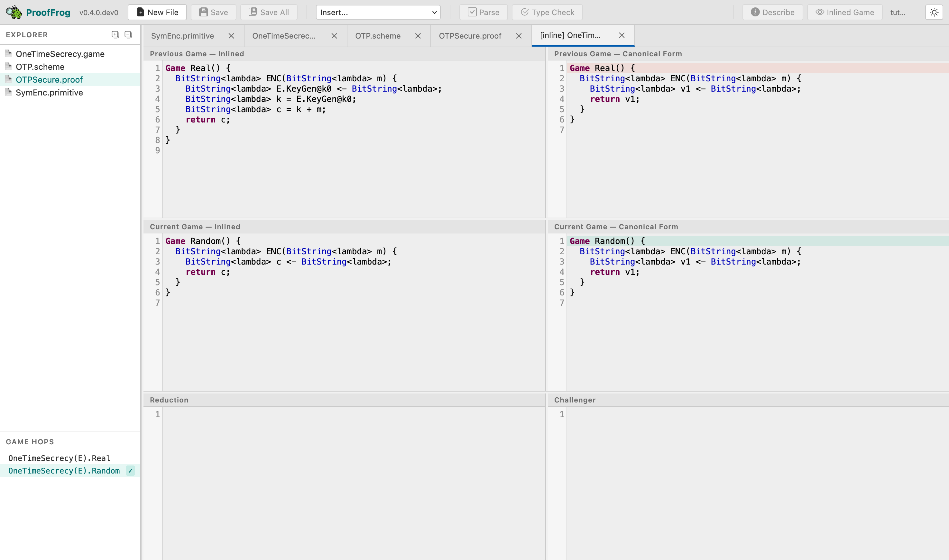
Task: Click the collapse icon in Explorer header
Action: point(128,35)
